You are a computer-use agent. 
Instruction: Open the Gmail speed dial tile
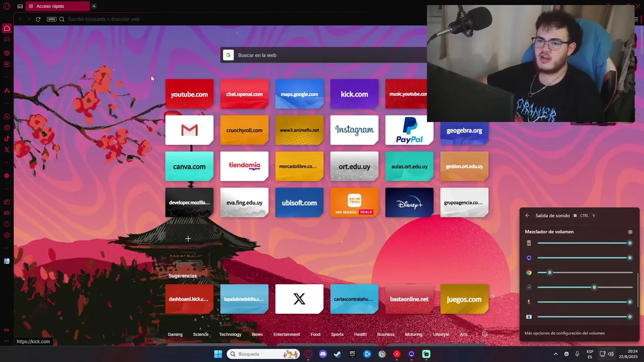pyautogui.click(x=189, y=130)
